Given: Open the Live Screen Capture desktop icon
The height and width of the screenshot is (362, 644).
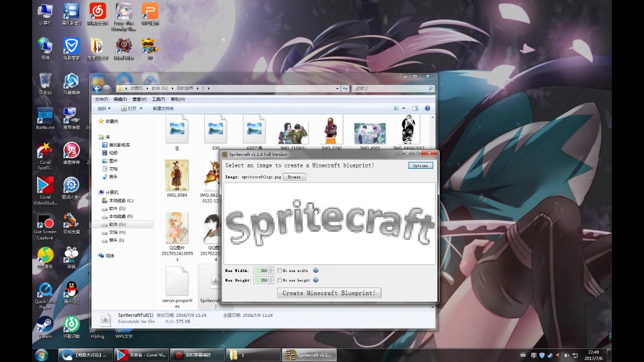Looking at the screenshot, I should click(x=45, y=226).
